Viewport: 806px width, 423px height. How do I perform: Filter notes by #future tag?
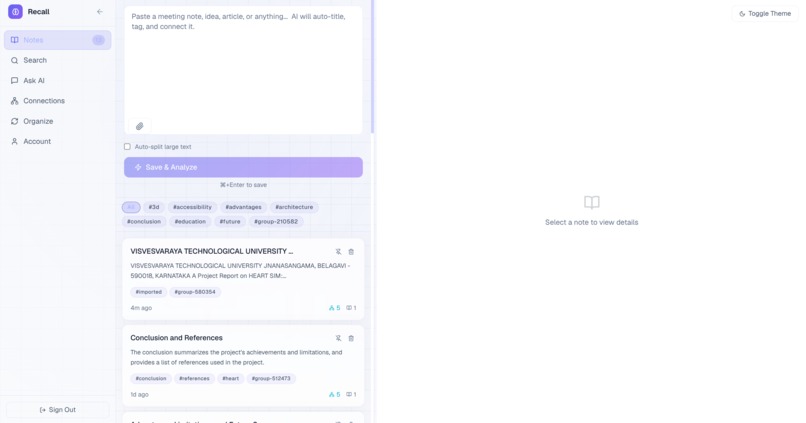click(x=230, y=222)
